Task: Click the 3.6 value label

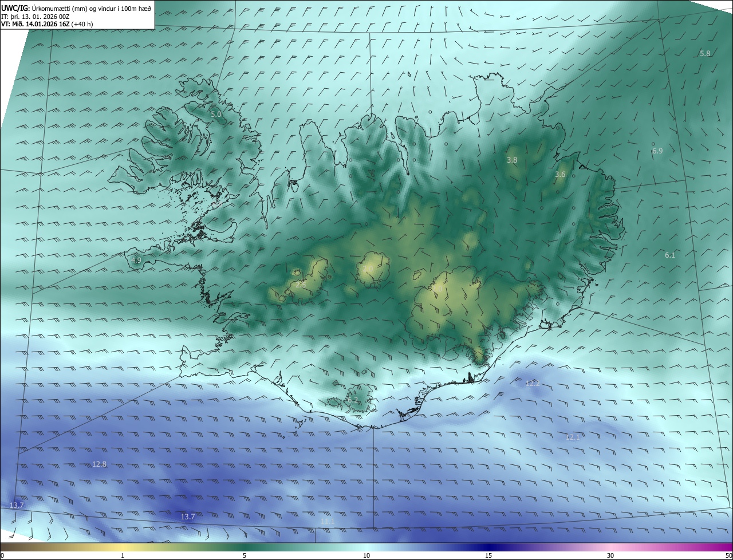Action: (x=560, y=174)
